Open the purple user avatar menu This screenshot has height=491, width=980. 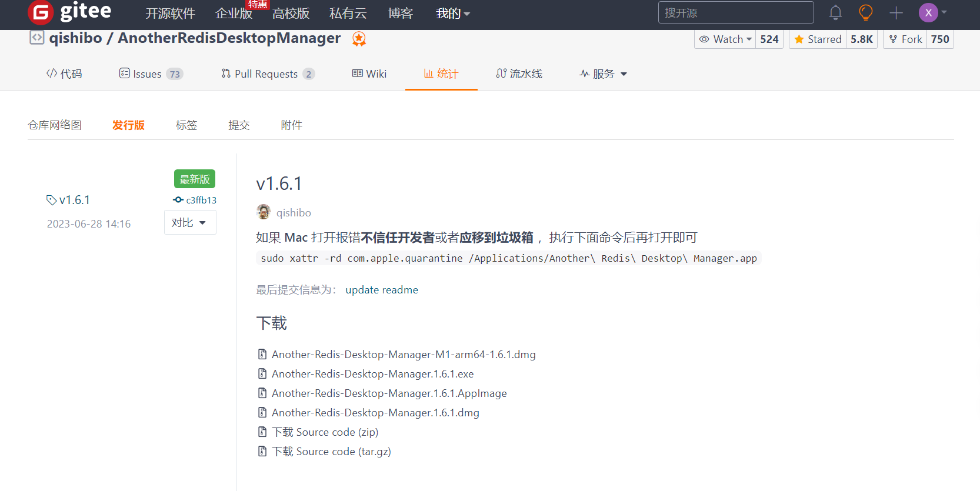928,12
